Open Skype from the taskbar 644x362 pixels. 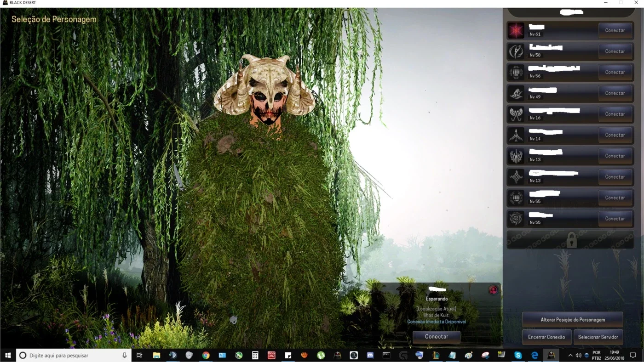point(518,355)
